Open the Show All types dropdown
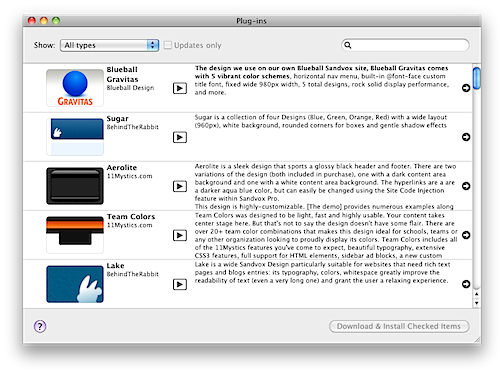This screenshot has height=375, width=504. (x=109, y=45)
